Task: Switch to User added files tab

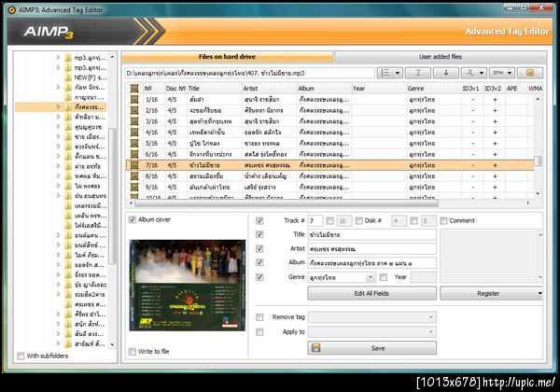Action: pyautogui.click(x=441, y=57)
